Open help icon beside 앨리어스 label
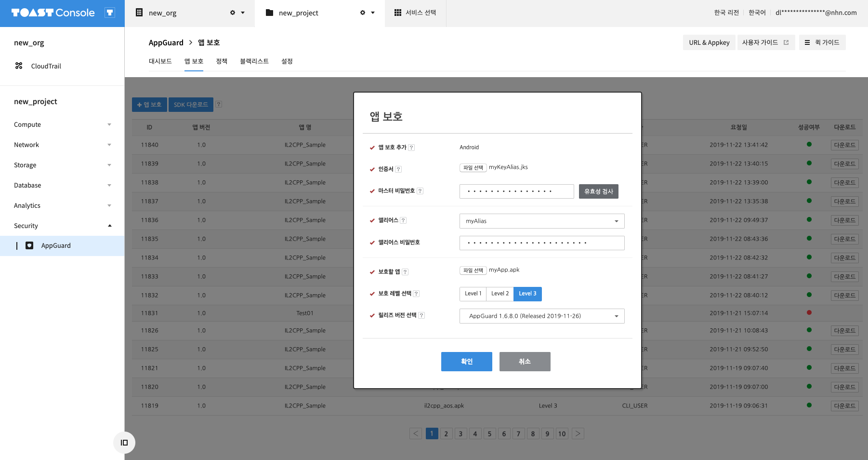The height and width of the screenshot is (460, 868). click(x=403, y=220)
